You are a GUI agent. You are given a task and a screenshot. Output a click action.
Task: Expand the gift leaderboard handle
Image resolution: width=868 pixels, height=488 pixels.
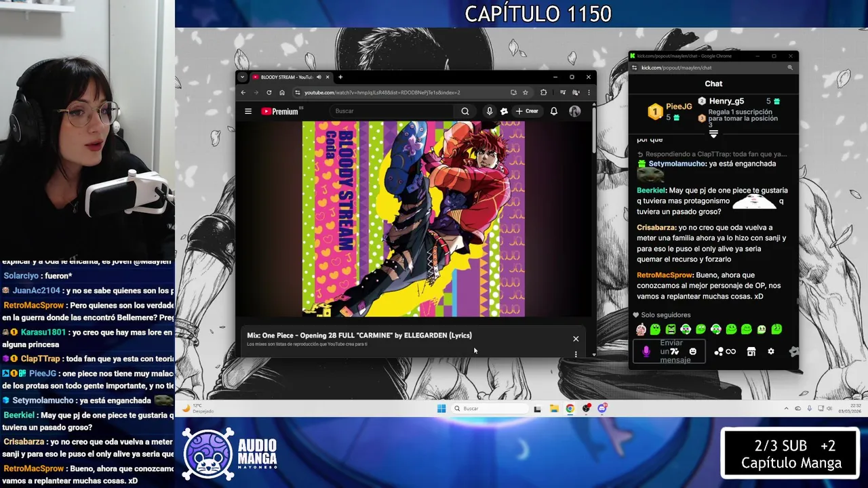[x=713, y=134]
